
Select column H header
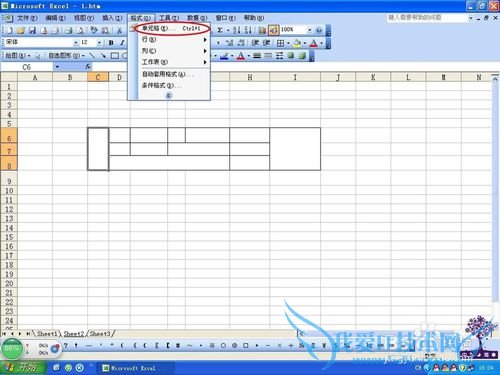click(250, 77)
